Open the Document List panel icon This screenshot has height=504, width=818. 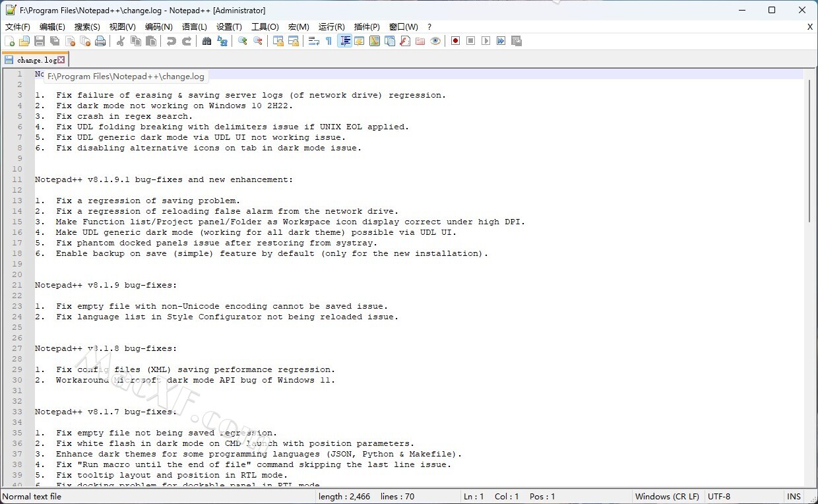point(390,41)
